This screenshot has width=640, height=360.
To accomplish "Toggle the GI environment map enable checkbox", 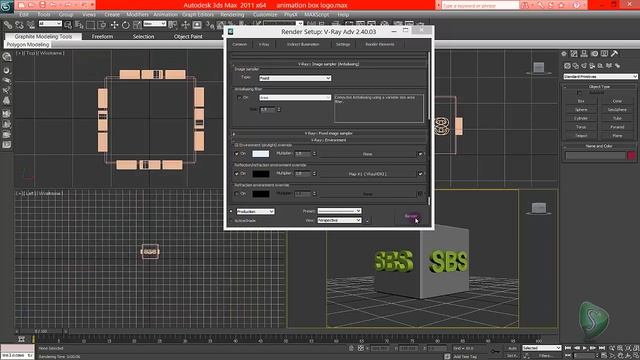I will click(420, 154).
